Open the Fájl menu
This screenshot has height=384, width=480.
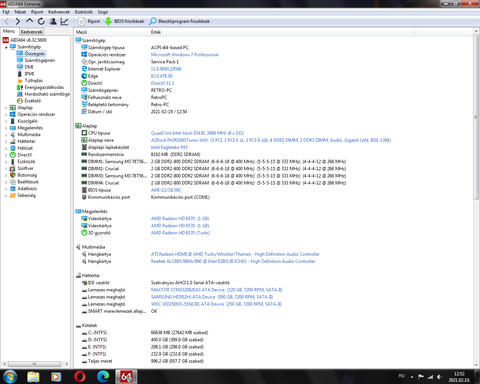click(6, 12)
